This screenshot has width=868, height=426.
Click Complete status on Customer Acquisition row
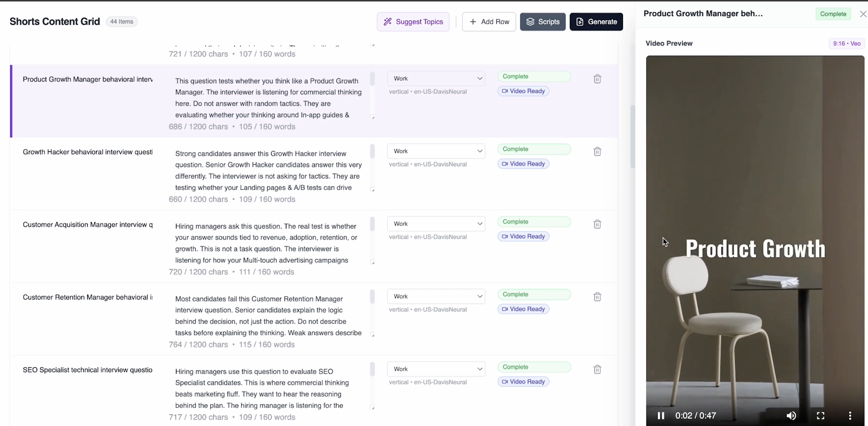(534, 221)
